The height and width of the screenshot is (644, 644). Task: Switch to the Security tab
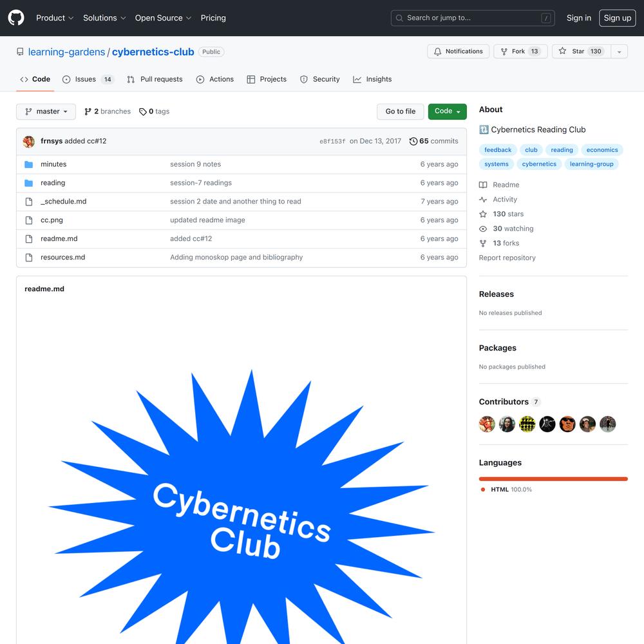(x=320, y=79)
